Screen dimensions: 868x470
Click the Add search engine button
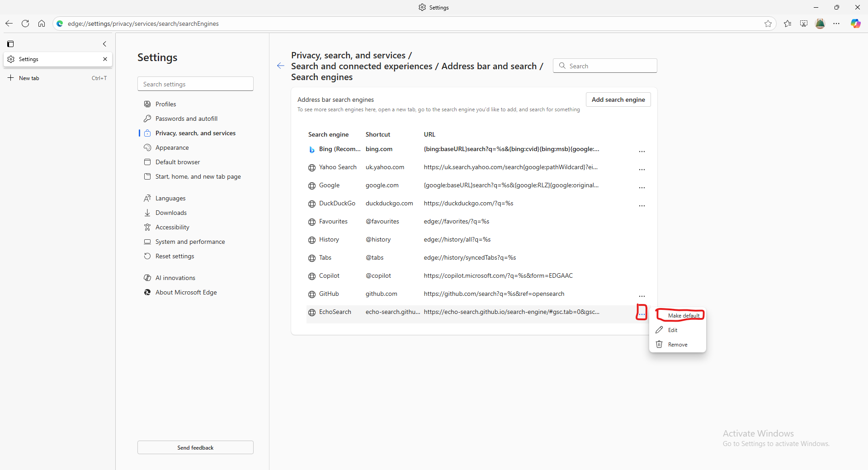click(x=618, y=100)
